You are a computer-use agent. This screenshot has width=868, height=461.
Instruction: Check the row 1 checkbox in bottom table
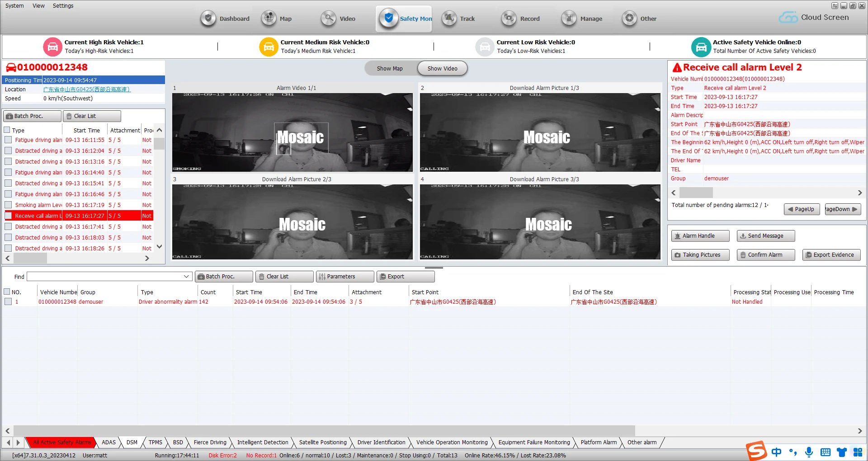[x=8, y=301]
